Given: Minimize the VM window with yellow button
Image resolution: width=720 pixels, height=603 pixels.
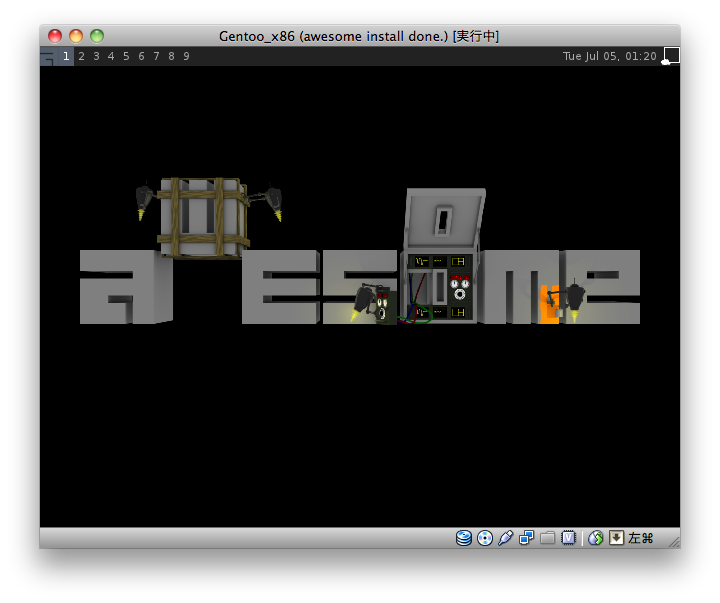Looking at the screenshot, I should click(76, 36).
